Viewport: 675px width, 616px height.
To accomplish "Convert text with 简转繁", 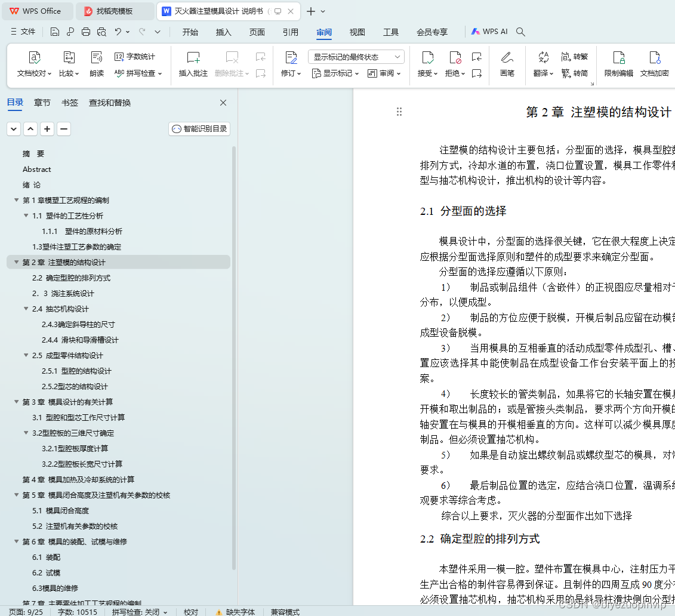I will pyautogui.click(x=574, y=57).
